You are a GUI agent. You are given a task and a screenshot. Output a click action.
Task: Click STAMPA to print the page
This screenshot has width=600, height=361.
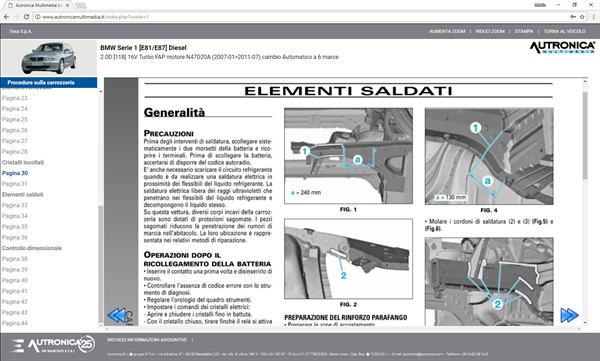[x=523, y=31]
